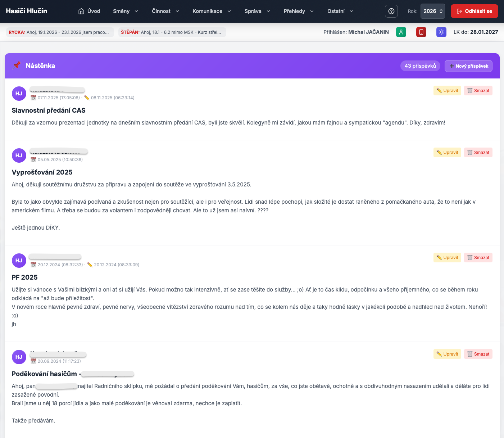Open the RYCKA message in the ticker

pos(60,32)
